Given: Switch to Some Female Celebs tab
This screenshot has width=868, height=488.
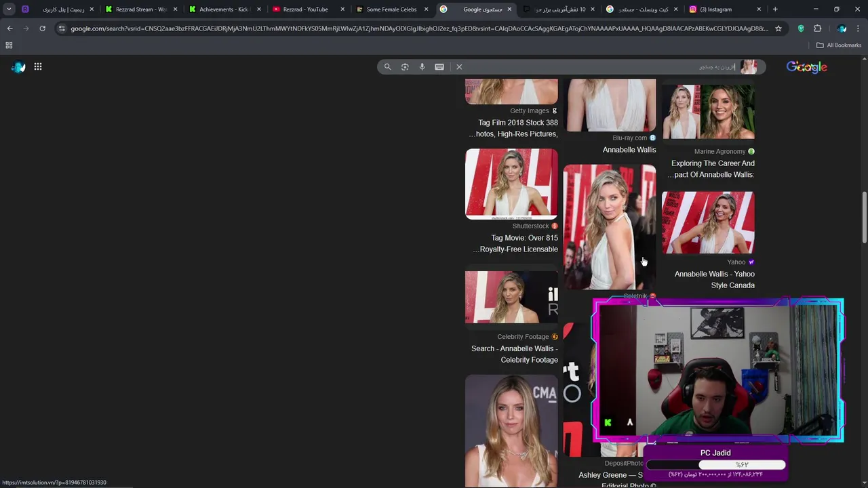Looking at the screenshot, I should 391,9.
